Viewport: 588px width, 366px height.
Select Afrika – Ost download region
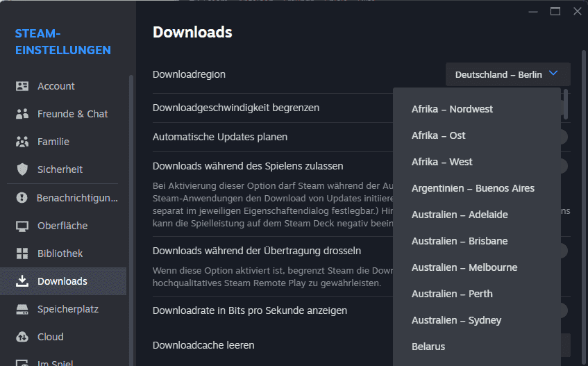477,135
